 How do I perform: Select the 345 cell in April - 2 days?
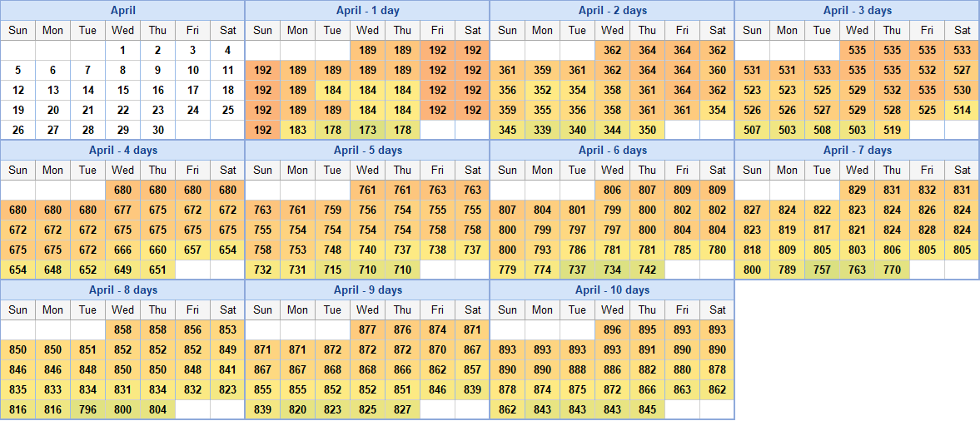(507, 131)
